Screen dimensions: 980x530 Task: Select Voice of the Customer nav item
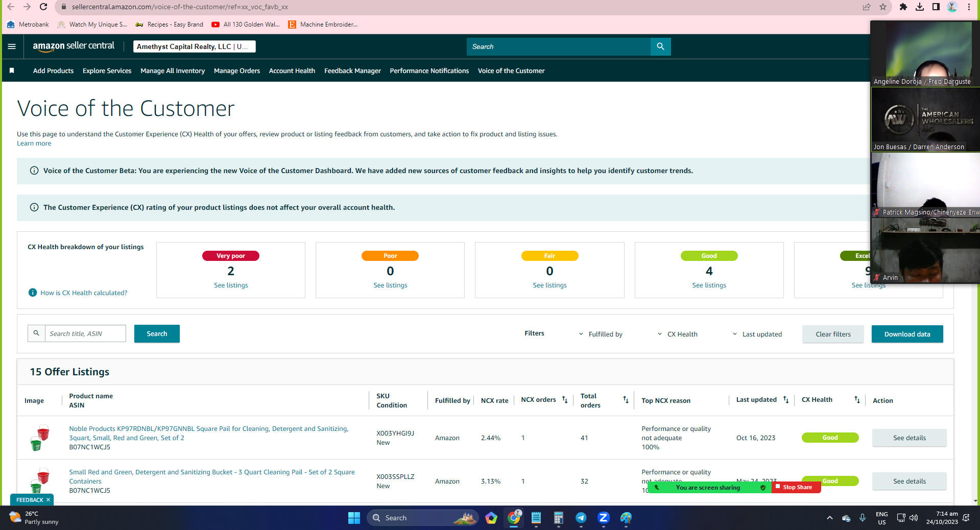click(511, 70)
